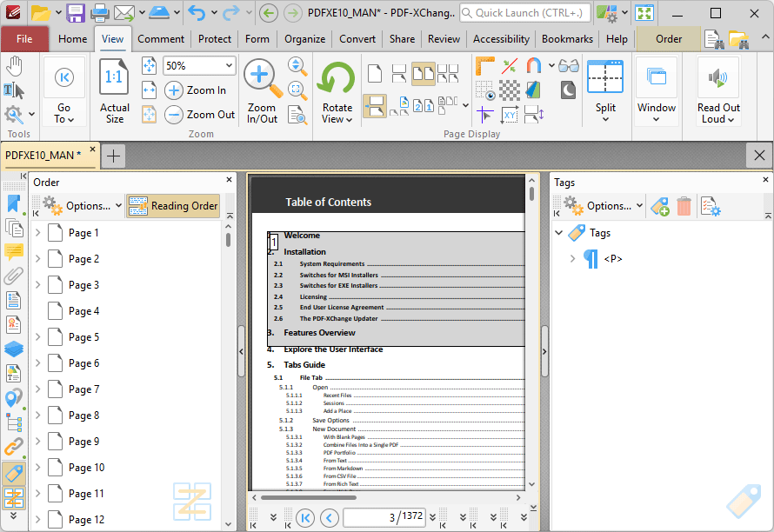Screen dimensions: 774x532
Task: Click the page number field
Action: tap(384, 517)
